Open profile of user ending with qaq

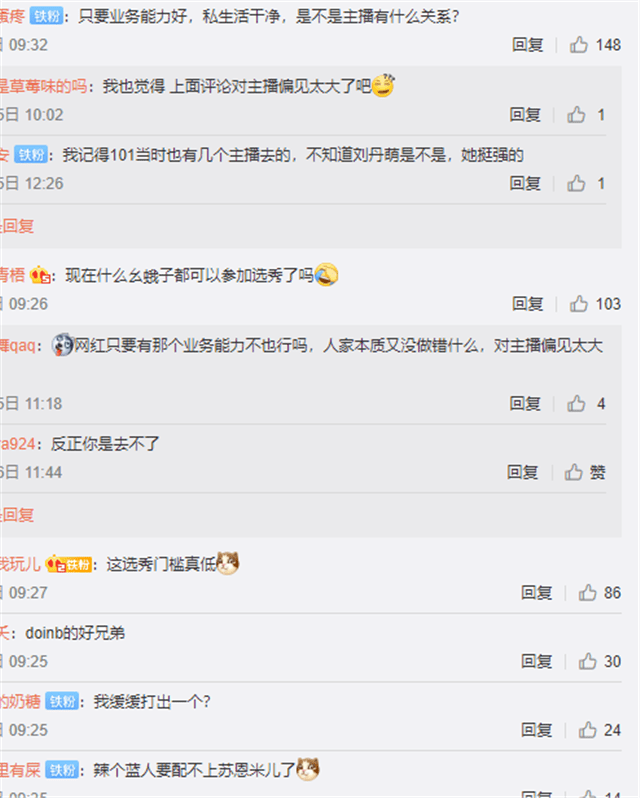18,346
